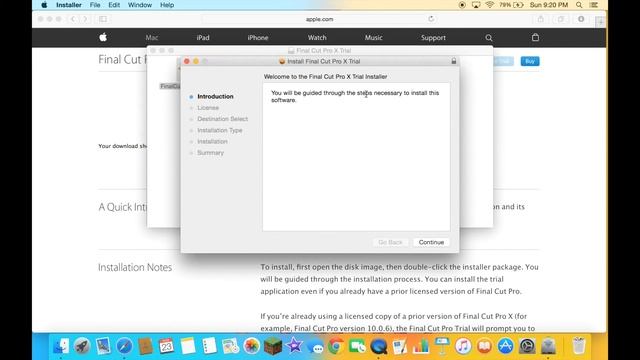
Task: Click Safari's back arrow
Action: click(73, 19)
